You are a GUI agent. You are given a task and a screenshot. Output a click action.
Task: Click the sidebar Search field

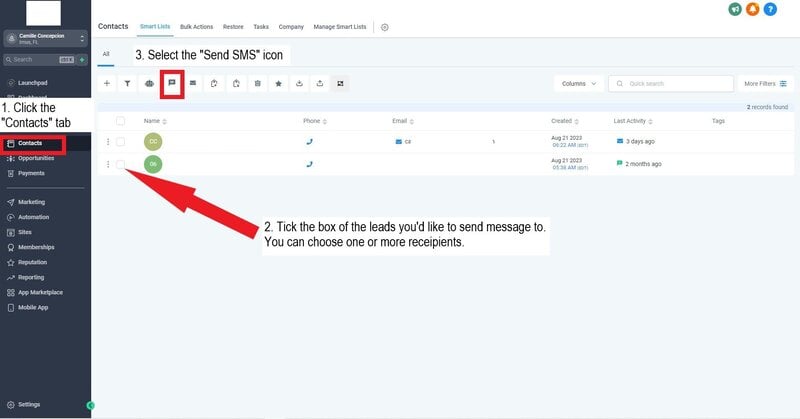point(39,60)
